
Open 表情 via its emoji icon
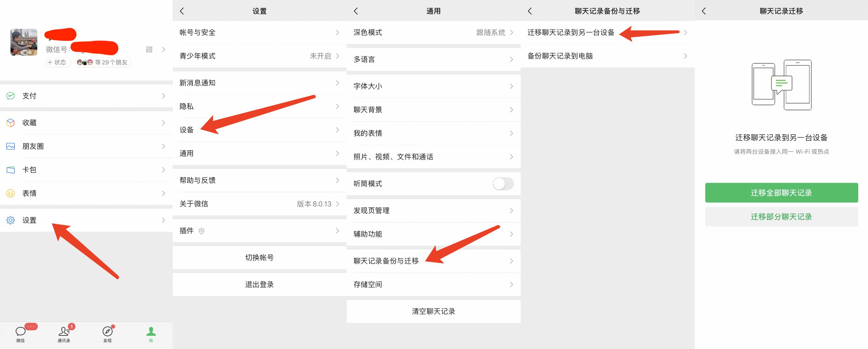point(10,193)
